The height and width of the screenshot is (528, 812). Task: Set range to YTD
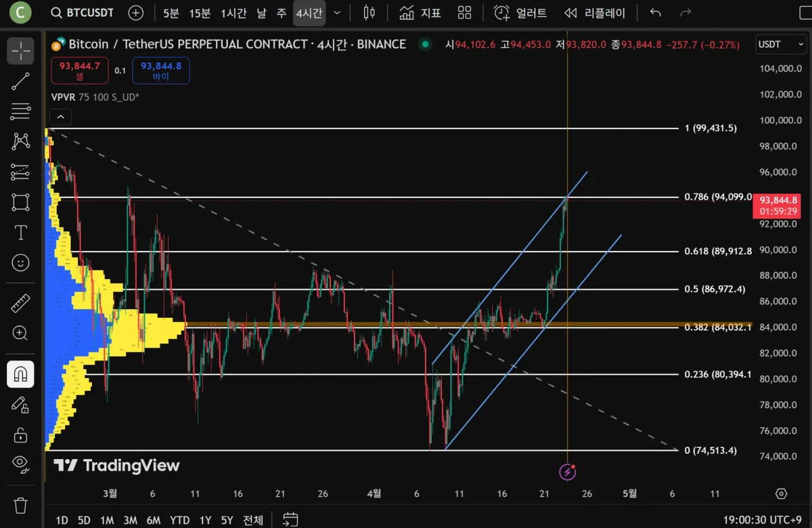tap(179, 520)
